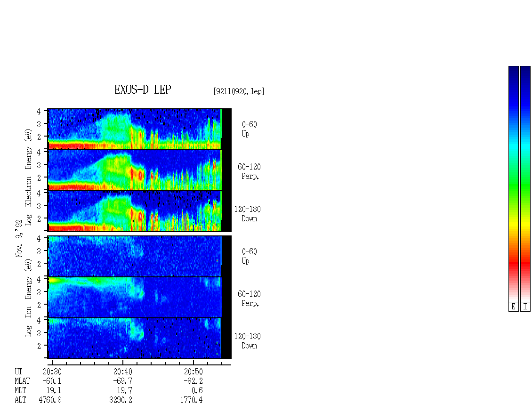This screenshot has width=532, height=412.
Task: Click the MLAT value -69.7
Action: [122, 381]
